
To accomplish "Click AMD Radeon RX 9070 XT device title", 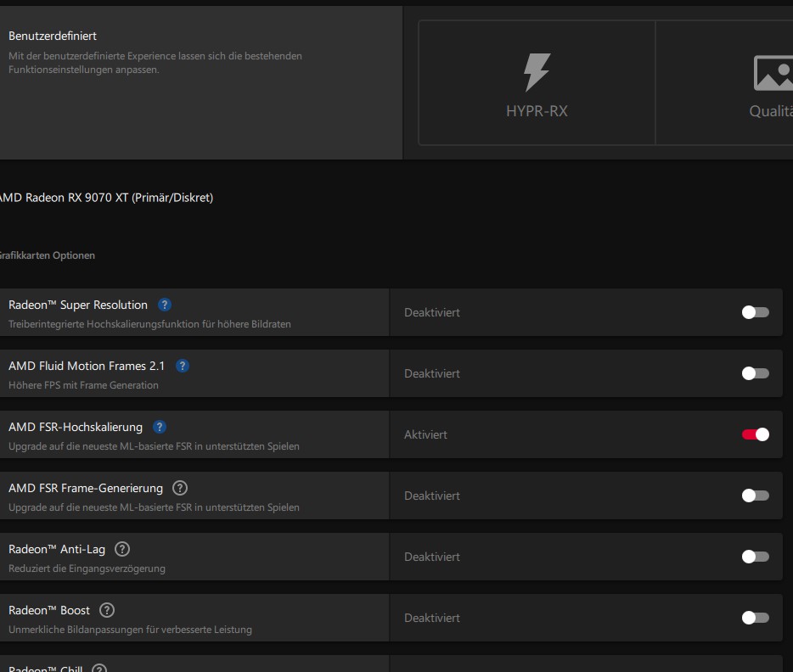I will [106, 198].
